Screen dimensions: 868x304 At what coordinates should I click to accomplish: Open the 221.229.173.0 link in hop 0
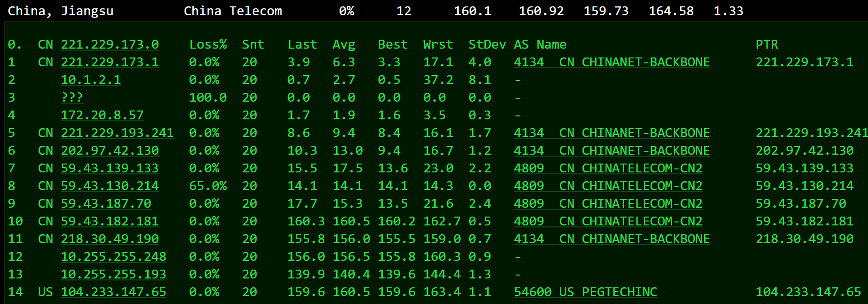tap(110, 45)
